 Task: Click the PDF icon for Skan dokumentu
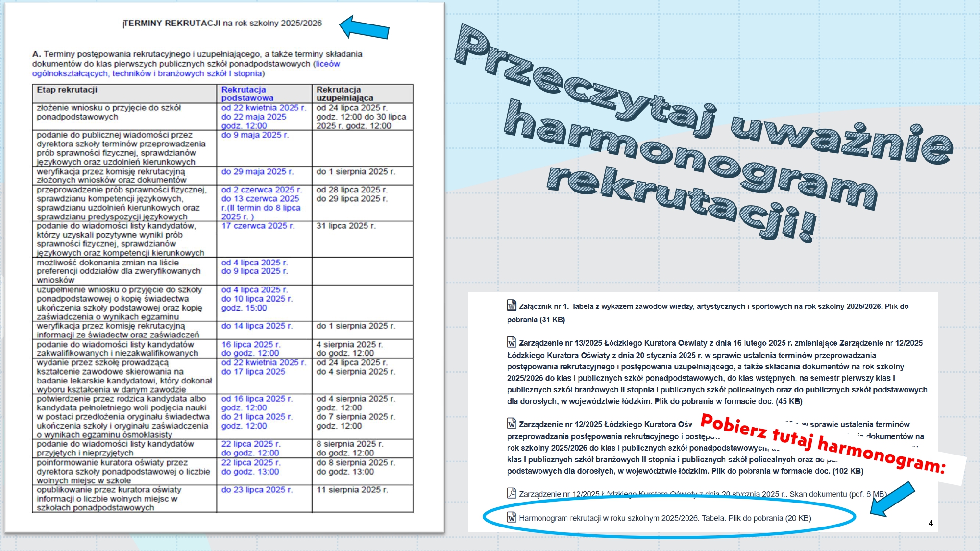[x=512, y=493]
